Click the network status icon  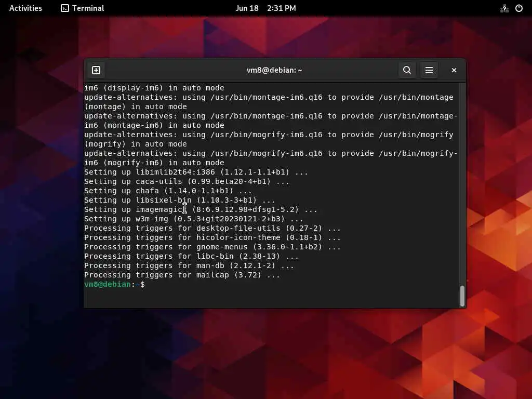point(504,8)
